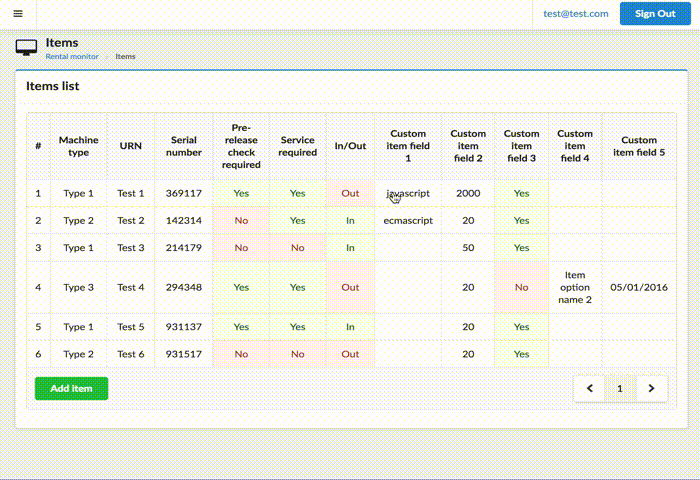Screen dimensions: 700x480
Task: Click the Sign Out button
Action: (x=655, y=14)
